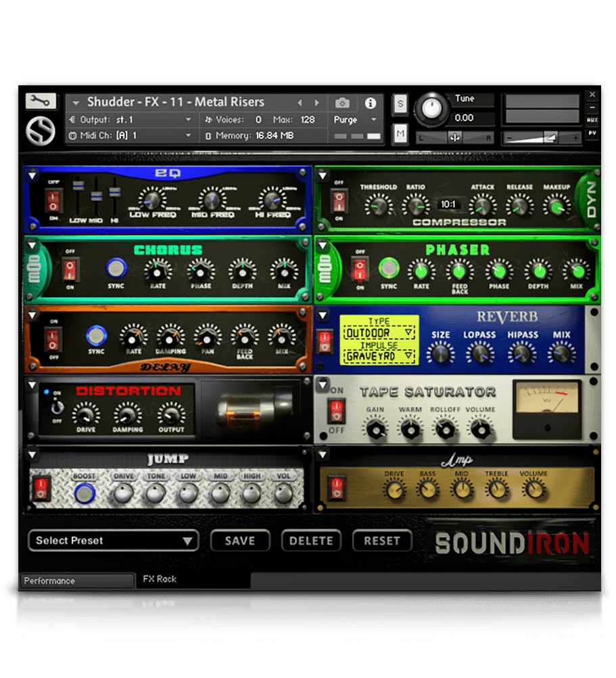Click the DELETE preset button
This screenshot has width=616, height=678.
coord(311,541)
